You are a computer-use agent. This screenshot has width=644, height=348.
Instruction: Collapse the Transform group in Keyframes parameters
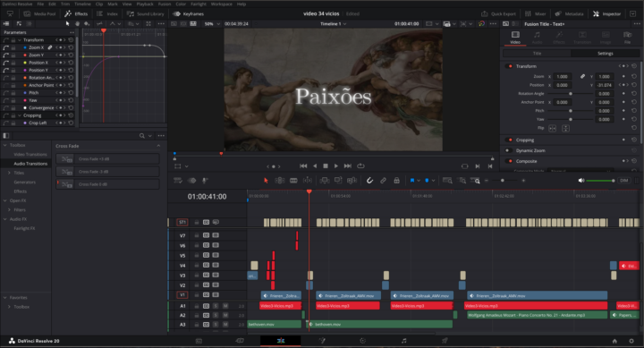[x=20, y=40]
